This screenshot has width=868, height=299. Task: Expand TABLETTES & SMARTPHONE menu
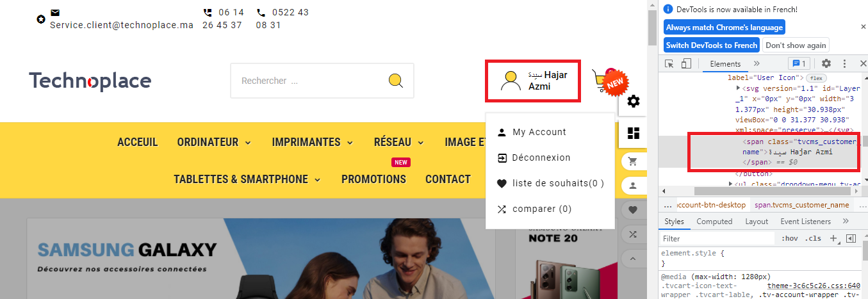click(247, 179)
